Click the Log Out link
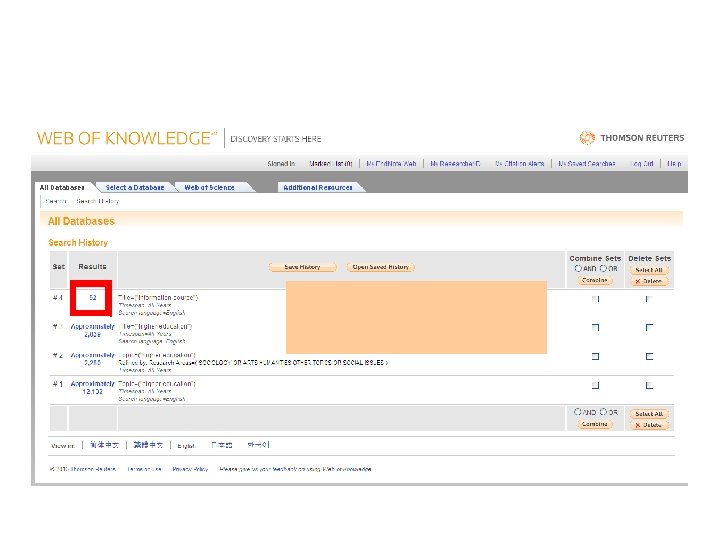 click(x=643, y=163)
